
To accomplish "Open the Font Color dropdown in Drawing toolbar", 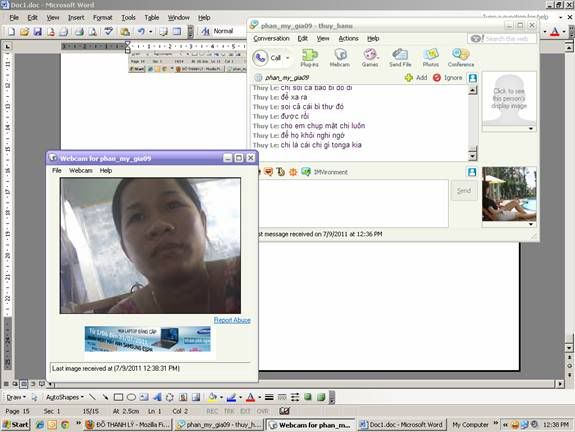I will coord(259,397).
